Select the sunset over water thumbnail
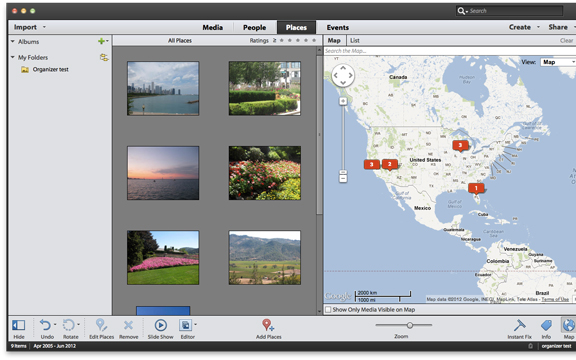This screenshot has height=360, width=576. [x=163, y=173]
